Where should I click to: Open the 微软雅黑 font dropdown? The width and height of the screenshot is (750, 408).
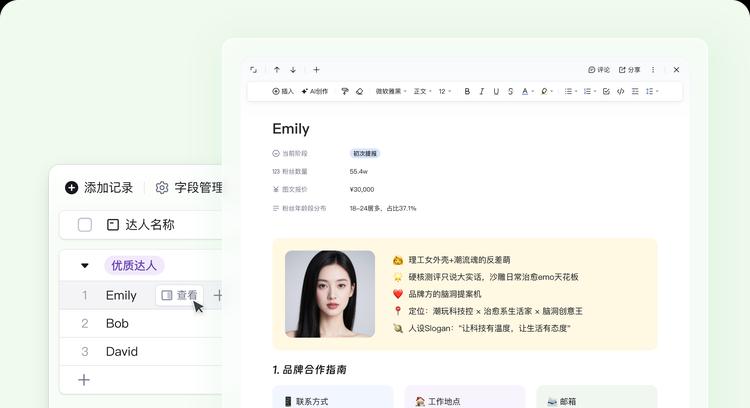[x=391, y=91]
